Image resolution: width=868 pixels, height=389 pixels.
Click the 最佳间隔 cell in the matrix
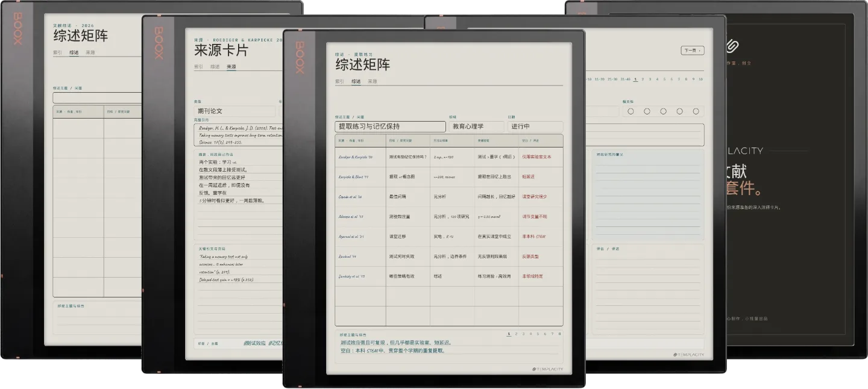click(x=408, y=196)
